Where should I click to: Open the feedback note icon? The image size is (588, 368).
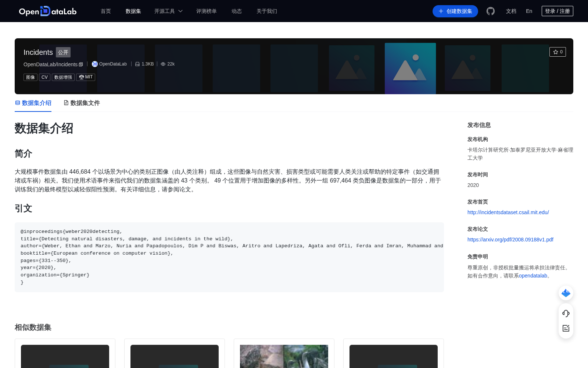tap(566, 328)
